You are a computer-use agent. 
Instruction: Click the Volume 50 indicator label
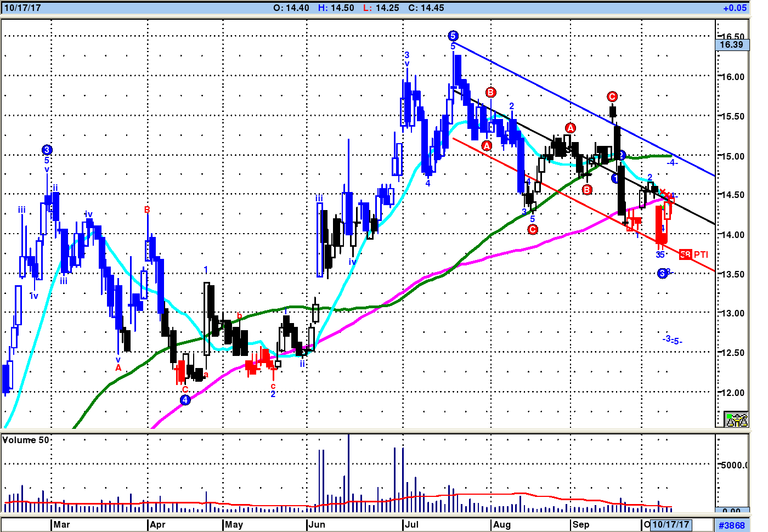tap(26, 440)
